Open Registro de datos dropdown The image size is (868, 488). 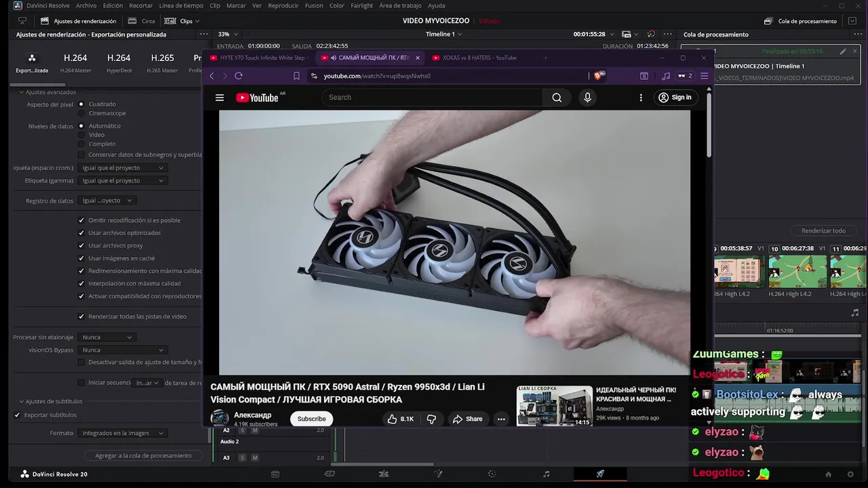[x=107, y=201]
